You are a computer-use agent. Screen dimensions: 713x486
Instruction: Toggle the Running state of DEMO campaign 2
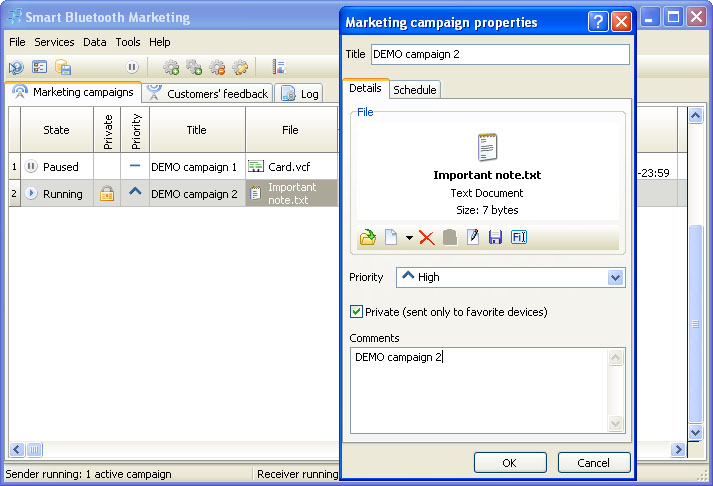[32, 194]
